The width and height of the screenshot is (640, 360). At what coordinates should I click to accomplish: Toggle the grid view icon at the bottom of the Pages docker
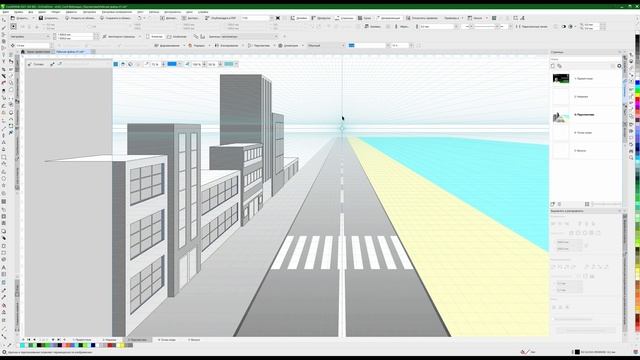pyautogui.click(x=587, y=204)
